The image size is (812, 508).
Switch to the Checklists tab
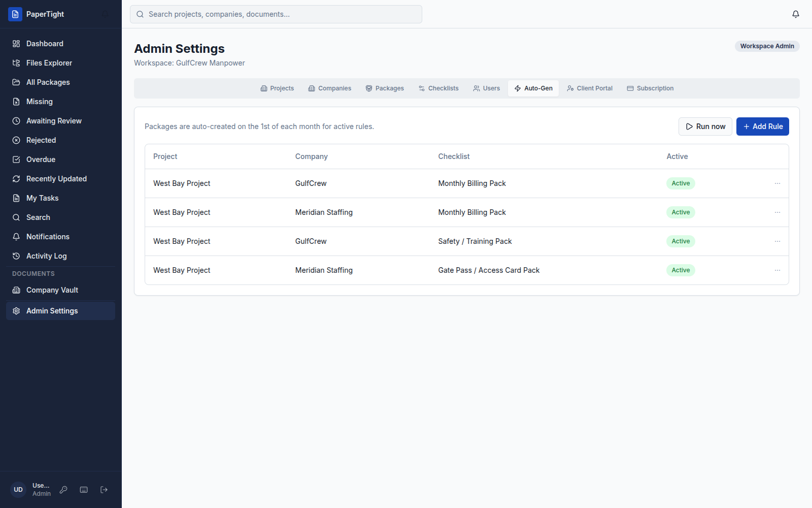[438, 88]
